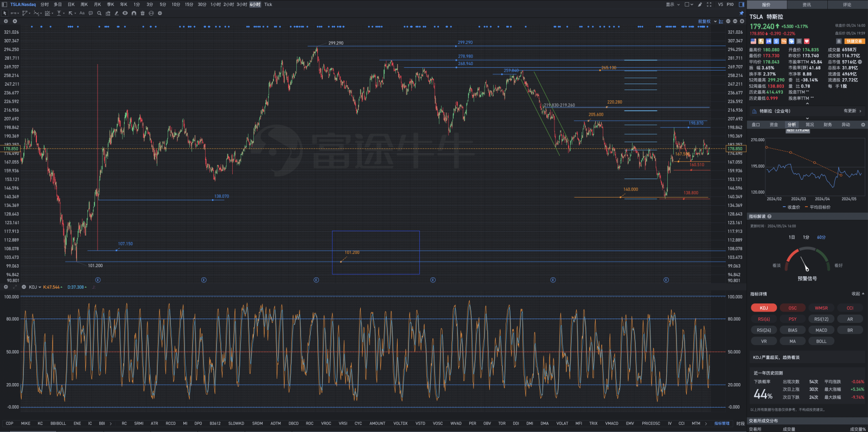868x432 pixels.
Task: Click the blue 24-hour trading icon
Action: point(769,41)
